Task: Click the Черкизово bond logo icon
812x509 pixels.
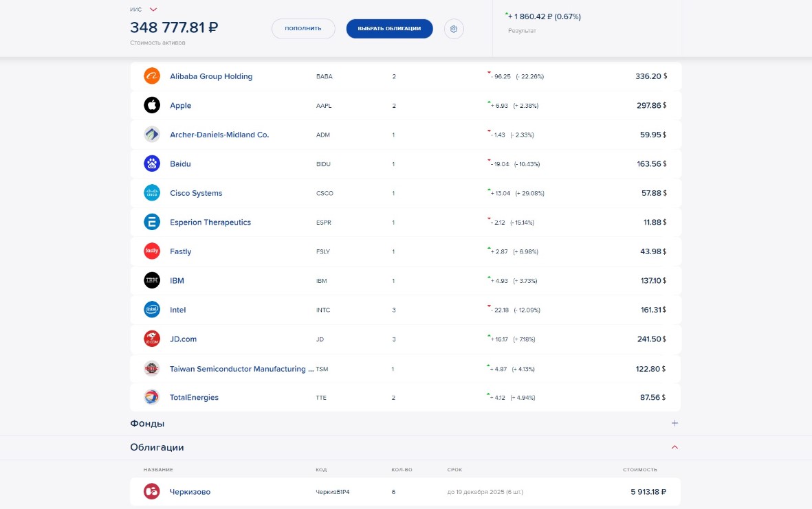Action: (152, 491)
